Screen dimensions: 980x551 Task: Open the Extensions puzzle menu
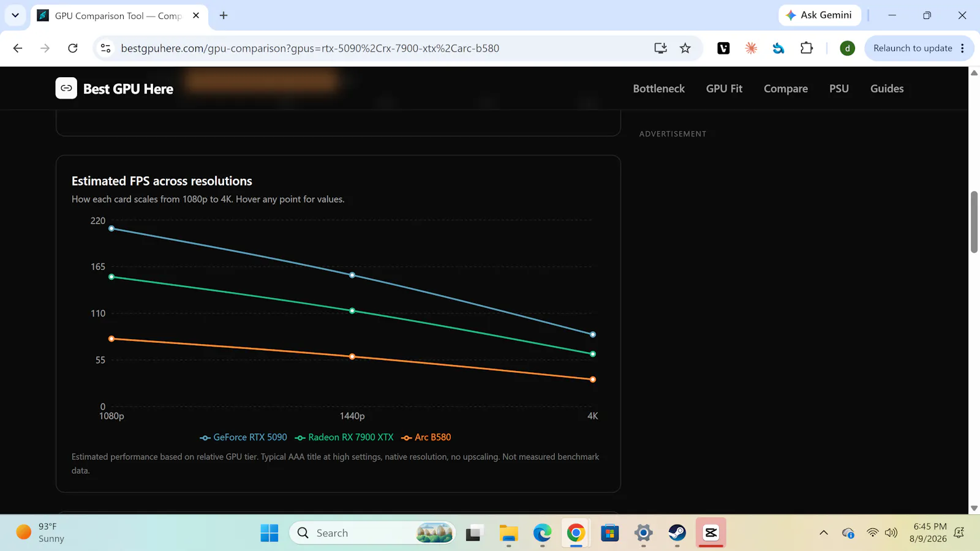(x=807, y=48)
